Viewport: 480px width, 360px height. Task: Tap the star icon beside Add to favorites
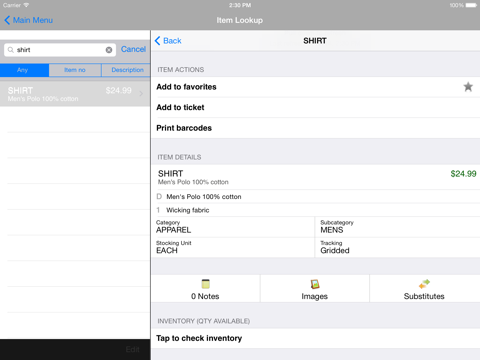pos(468,87)
